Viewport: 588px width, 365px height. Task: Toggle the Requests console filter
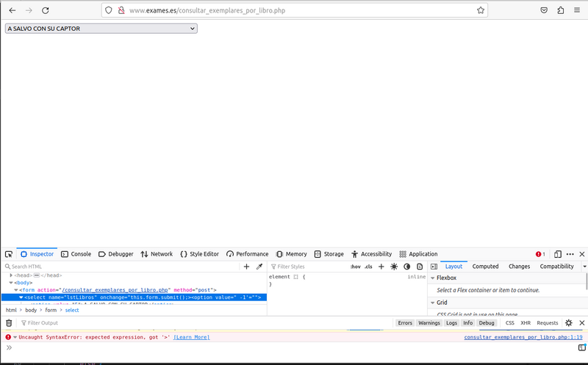pos(547,322)
